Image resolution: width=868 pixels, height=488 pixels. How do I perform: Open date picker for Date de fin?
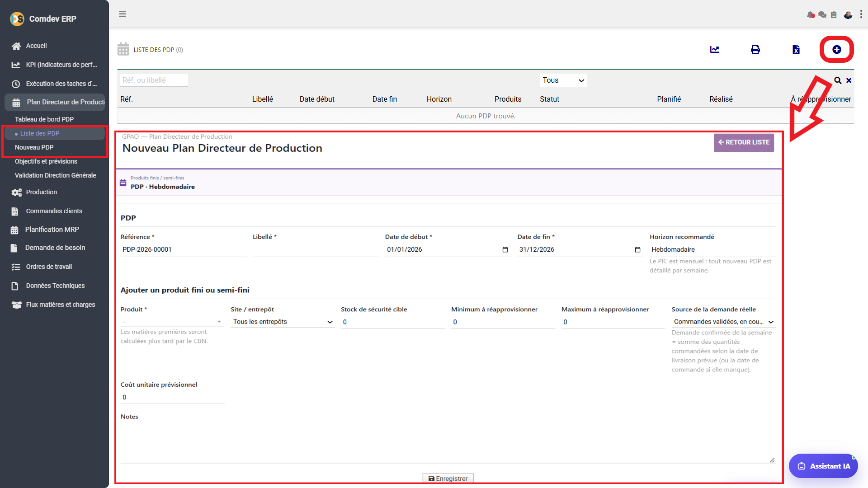[637, 249]
